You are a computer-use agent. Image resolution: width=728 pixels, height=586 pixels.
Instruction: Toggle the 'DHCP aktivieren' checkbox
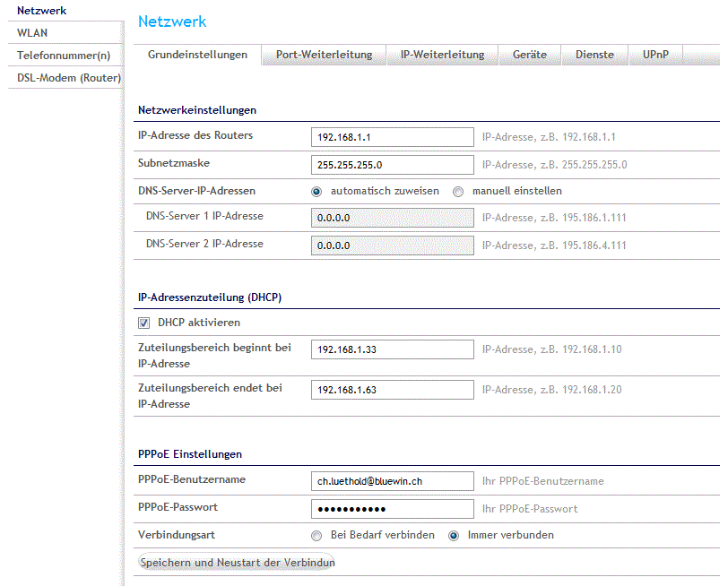click(143, 323)
